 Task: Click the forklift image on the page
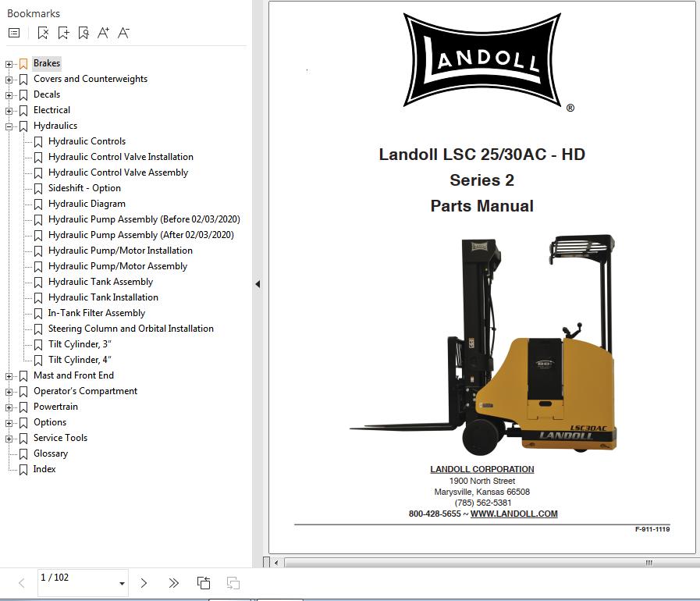483,345
